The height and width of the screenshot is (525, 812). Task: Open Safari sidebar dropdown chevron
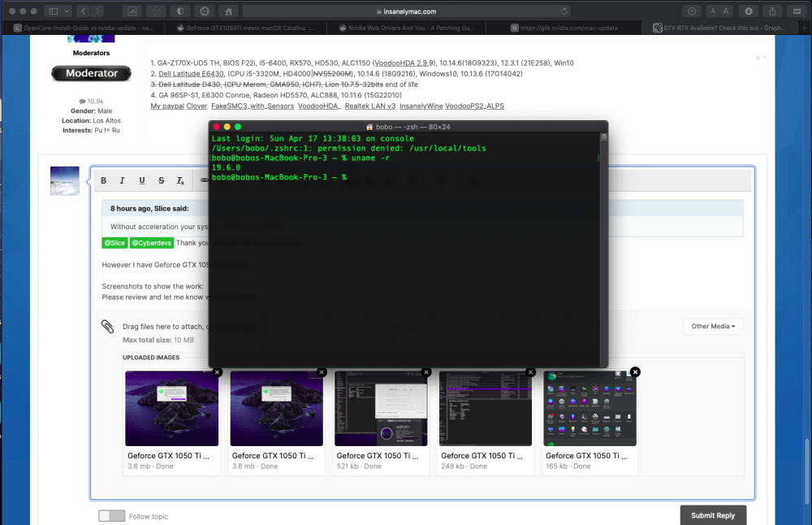[x=67, y=11]
